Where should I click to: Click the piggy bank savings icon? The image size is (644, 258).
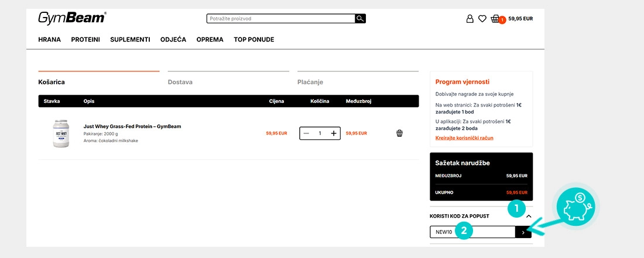[x=574, y=208]
